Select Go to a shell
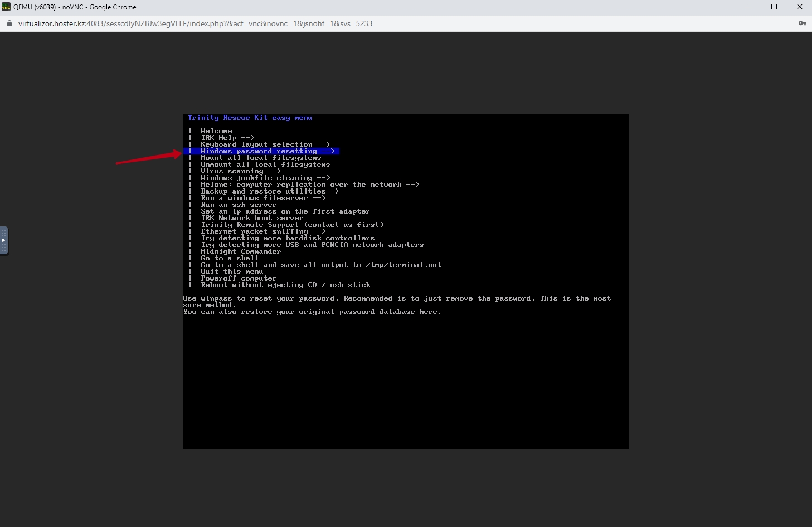This screenshot has height=527, width=812. (x=230, y=258)
